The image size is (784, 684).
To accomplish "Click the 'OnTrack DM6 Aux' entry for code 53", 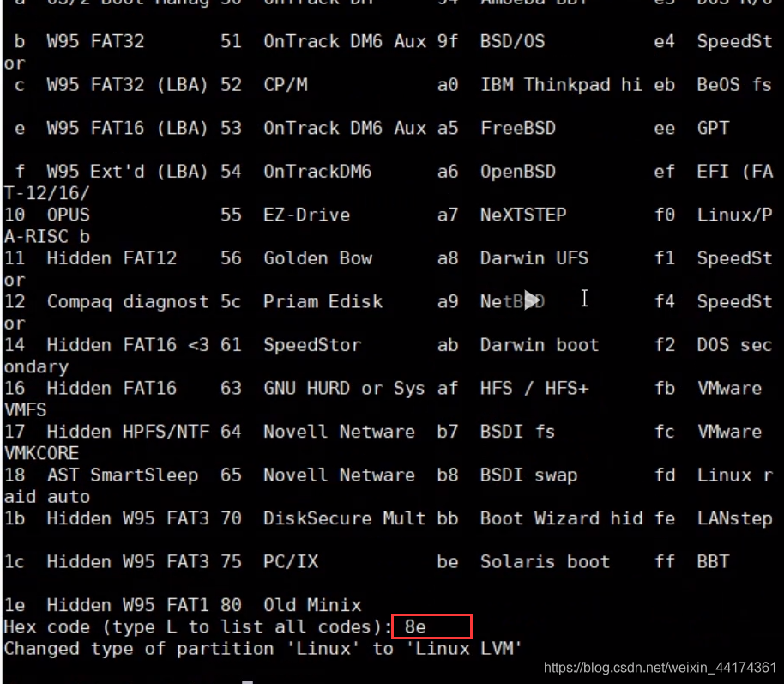I will pyautogui.click(x=345, y=128).
